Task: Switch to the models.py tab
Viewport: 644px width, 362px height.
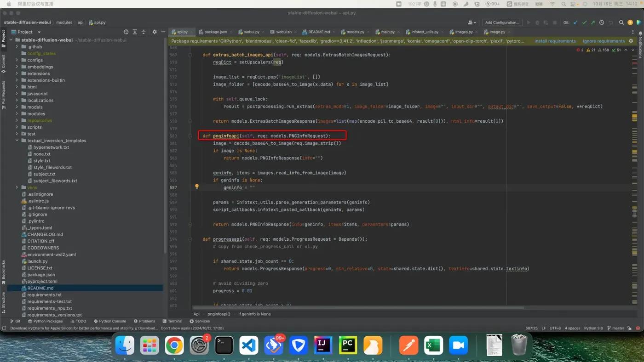Action: coord(355,32)
